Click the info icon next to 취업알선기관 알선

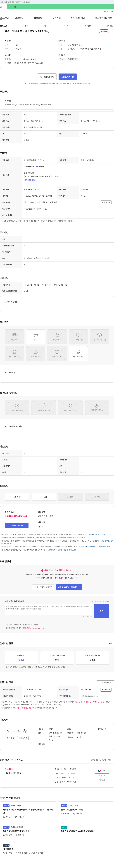[x=64, y=655]
